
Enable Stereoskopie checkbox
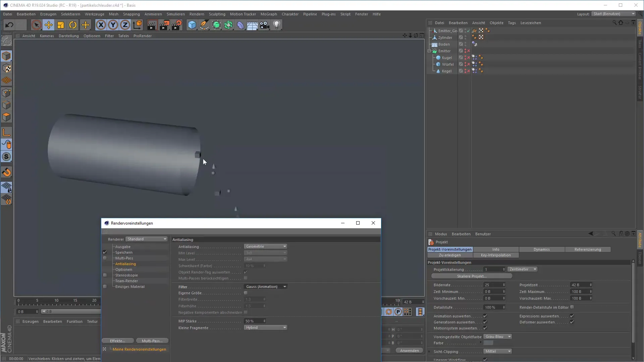pos(105,275)
